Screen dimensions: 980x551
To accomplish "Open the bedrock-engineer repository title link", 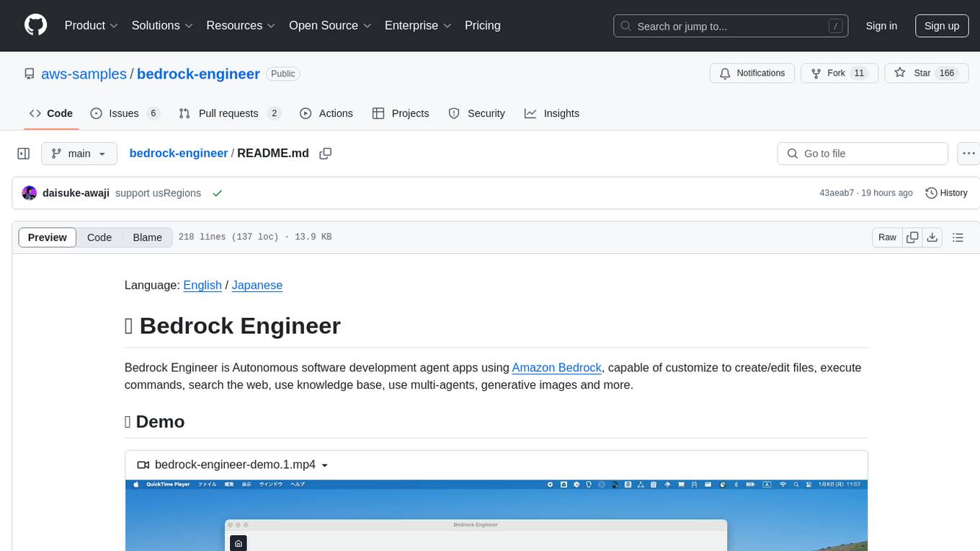I will [198, 74].
